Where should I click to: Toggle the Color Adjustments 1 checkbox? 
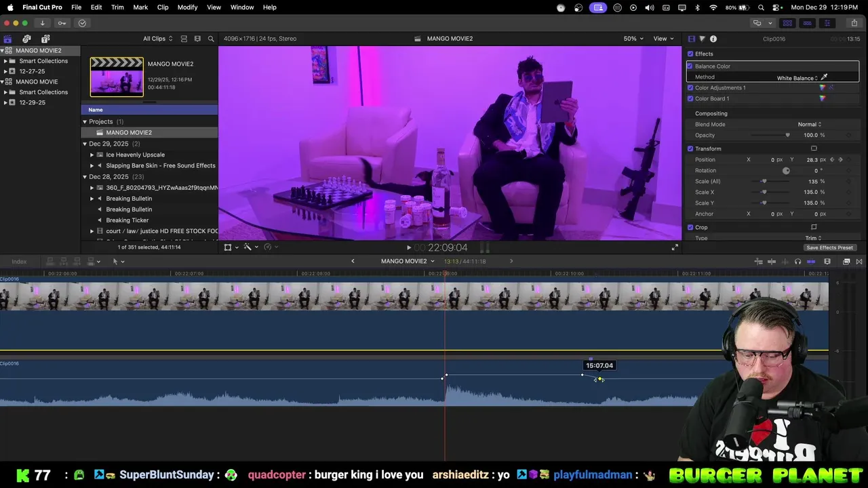click(x=690, y=87)
